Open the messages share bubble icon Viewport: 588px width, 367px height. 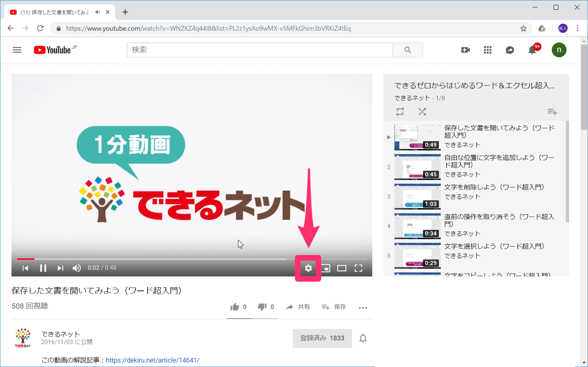point(510,50)
